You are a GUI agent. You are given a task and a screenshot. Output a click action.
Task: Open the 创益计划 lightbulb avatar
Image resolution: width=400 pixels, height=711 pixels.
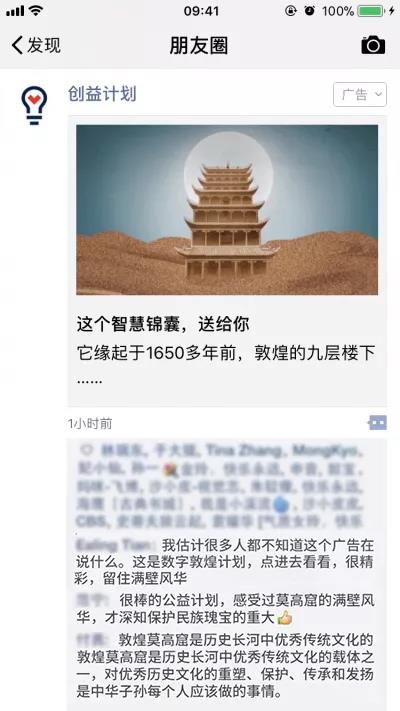coord(34,105)
